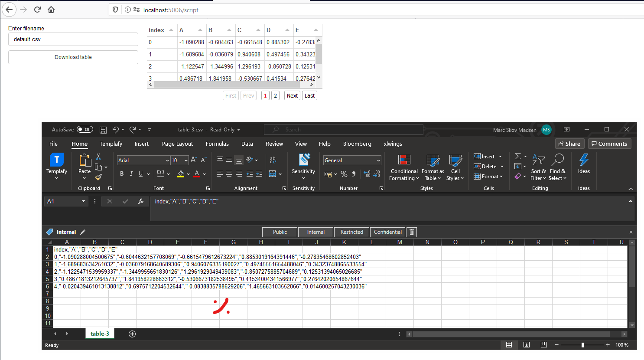Adjust the zoom slider in the status bar

tap(582, 345)
